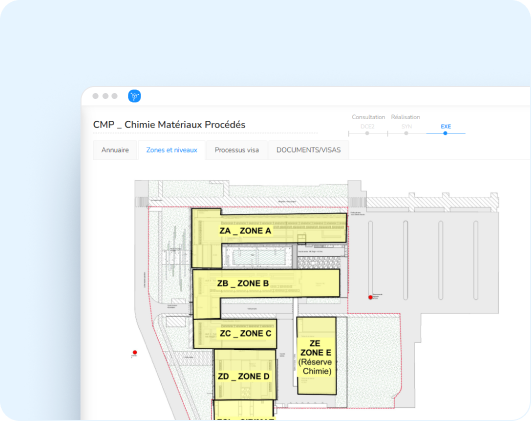Click the project title CMP _ Chimie Matériaux Procédés

coord(169,125)
